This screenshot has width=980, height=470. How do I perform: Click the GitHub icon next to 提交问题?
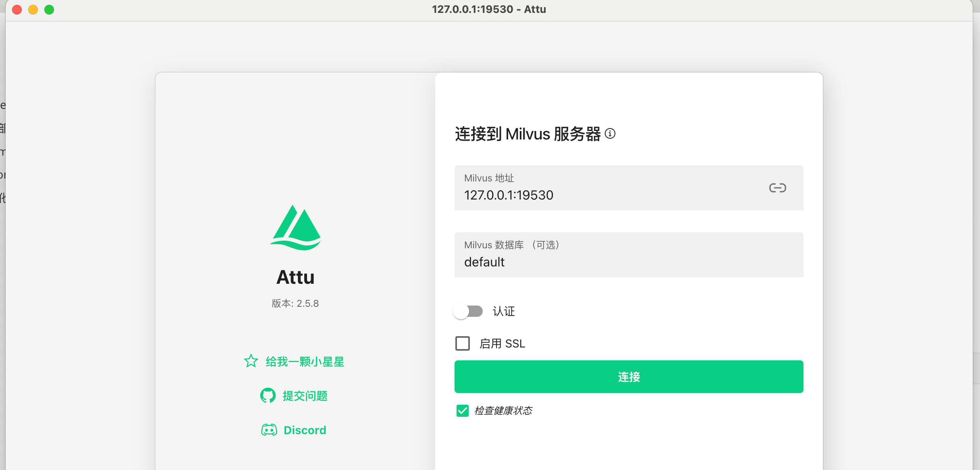tap(268, 395)
